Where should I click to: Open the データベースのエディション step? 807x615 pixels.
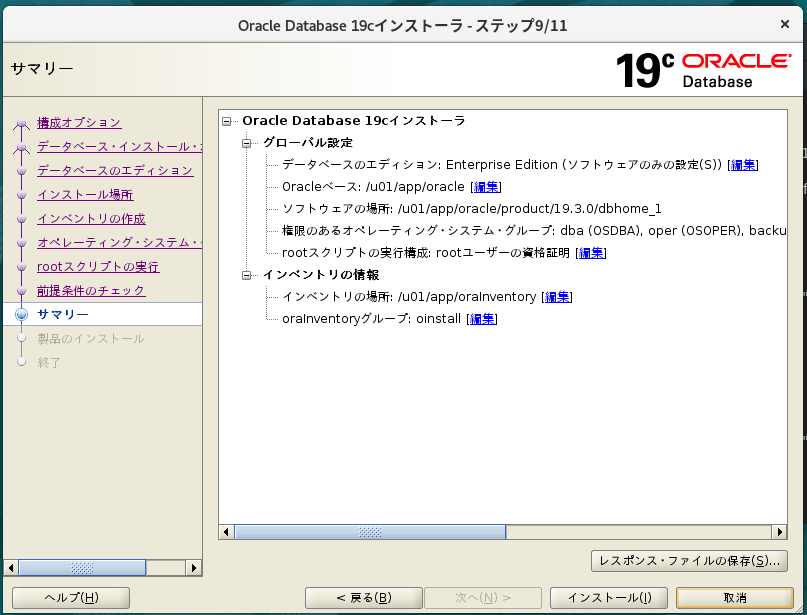[x=115, y=170]
